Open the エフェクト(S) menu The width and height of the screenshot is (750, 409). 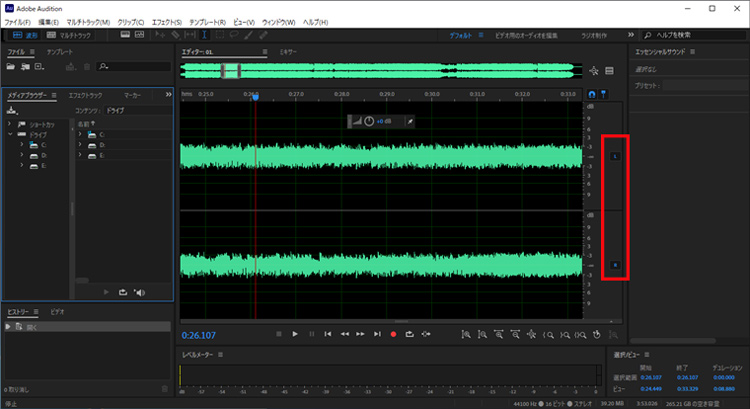165,21
